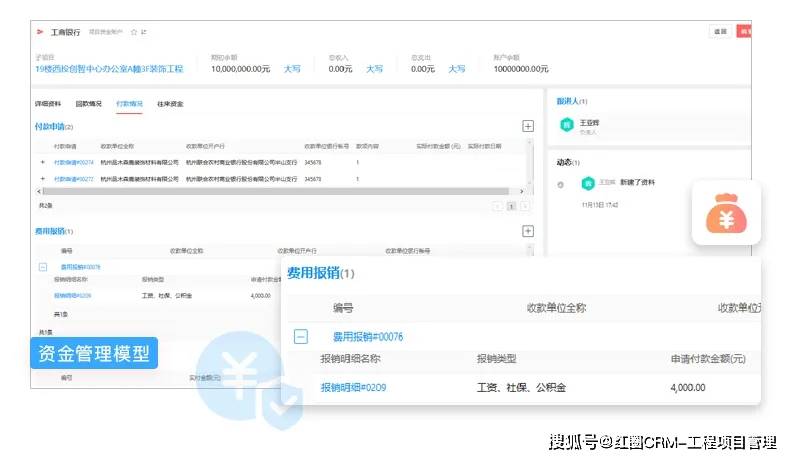Viewport: 792px width, 459px height.
Task: Click page 1 in 付款申请 pagination
Action: (511, 206)
